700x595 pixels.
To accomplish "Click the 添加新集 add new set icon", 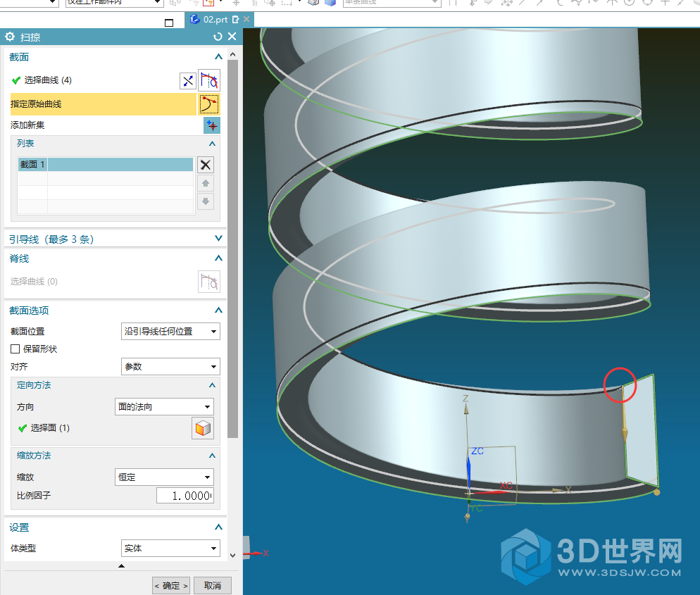I will click(x=212, y=125).
